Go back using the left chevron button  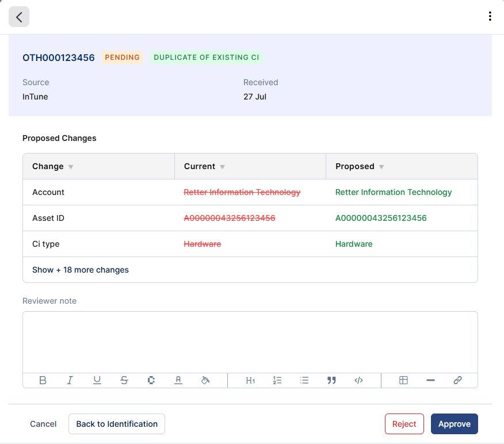coord(19,17)
